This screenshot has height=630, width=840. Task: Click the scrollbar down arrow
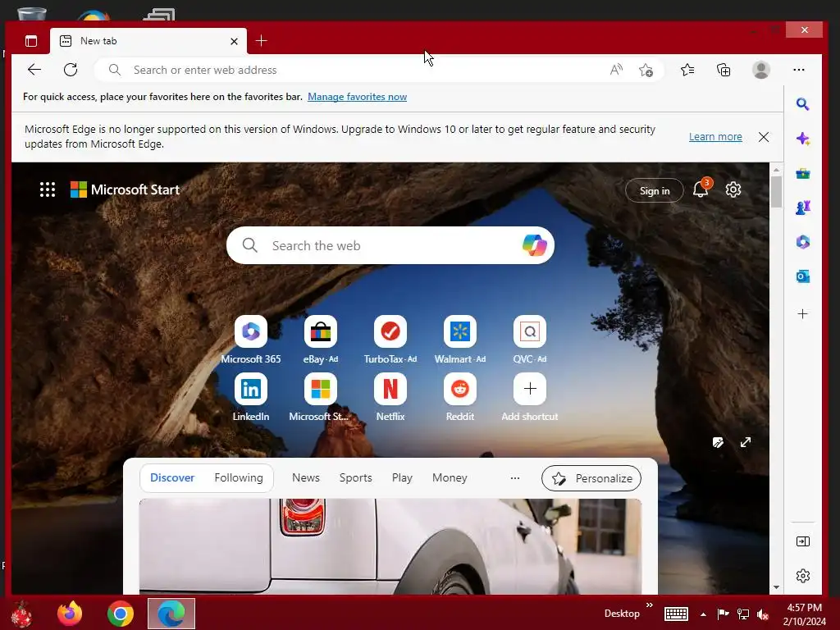776,587
